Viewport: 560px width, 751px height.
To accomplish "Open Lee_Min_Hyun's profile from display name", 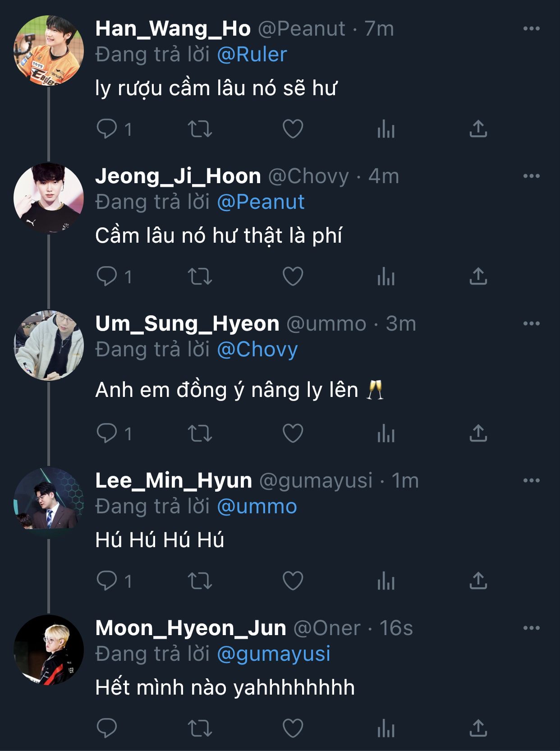I will (x=174, y=481).
